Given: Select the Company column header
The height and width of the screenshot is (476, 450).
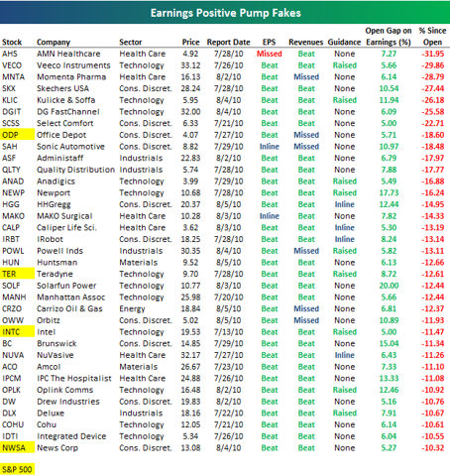Looking at the screenshot, I should pos(54,43).
